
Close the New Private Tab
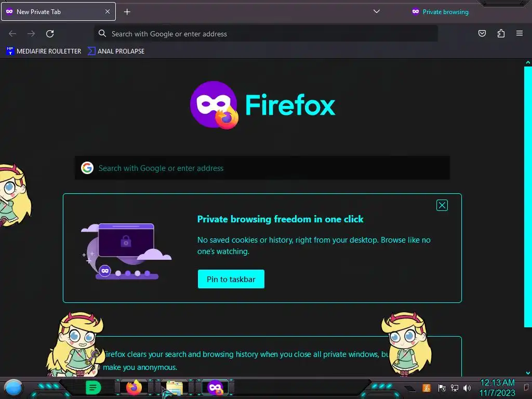coord(108,11)
